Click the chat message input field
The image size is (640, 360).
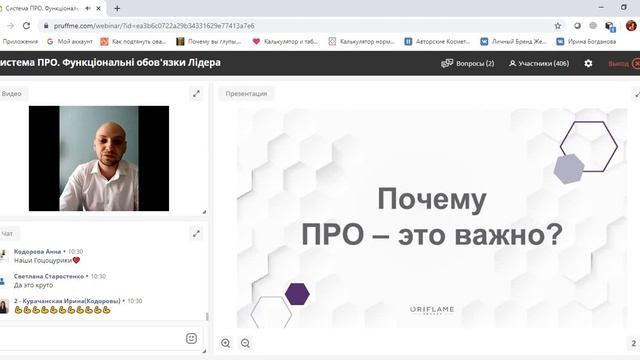[92, 338]
